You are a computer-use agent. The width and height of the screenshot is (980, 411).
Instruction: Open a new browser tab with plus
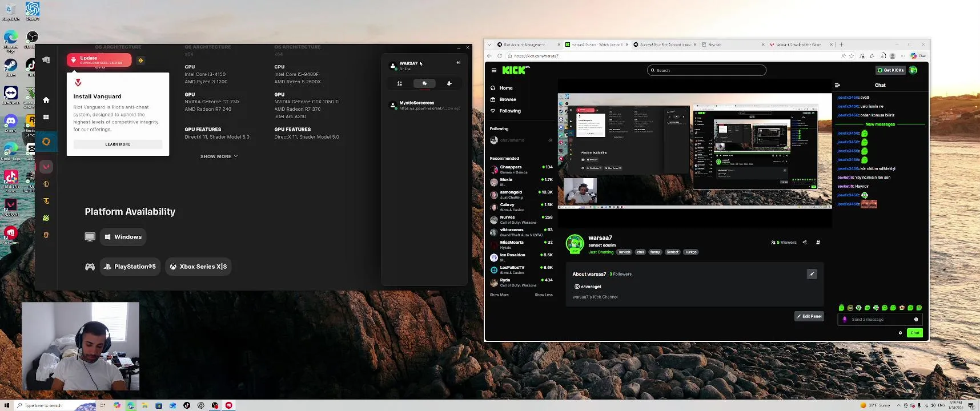tap(841, 45)
